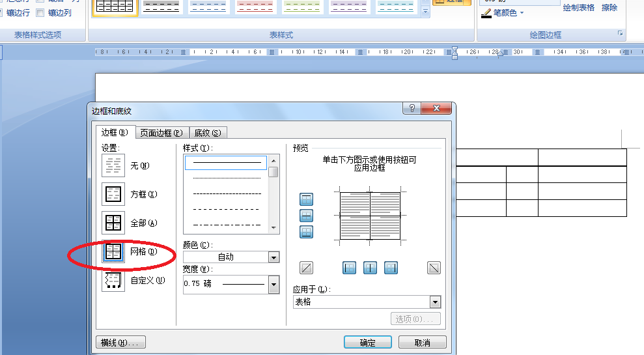Switch to the 边框 tab
The height and width of the screenshot is (355, 644).
(x=115, y=132)
